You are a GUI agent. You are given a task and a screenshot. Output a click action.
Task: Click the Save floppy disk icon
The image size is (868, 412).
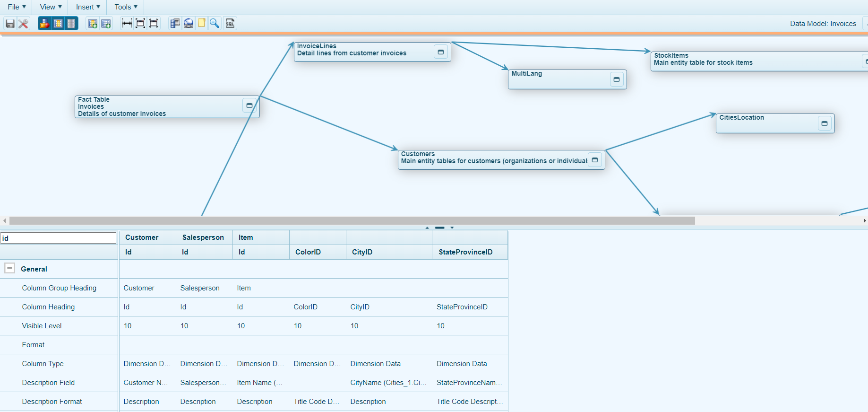coord(10,24)
